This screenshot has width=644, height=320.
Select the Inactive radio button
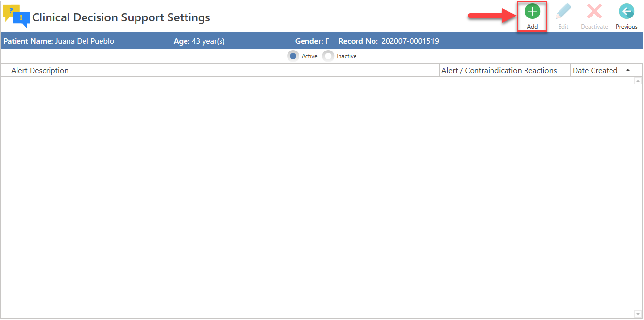click(328, 56)
